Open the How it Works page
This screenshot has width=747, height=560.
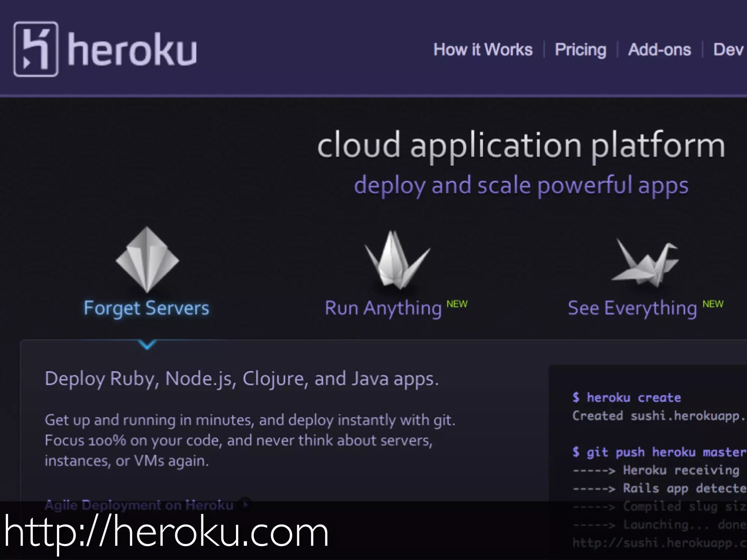point(483,50)
